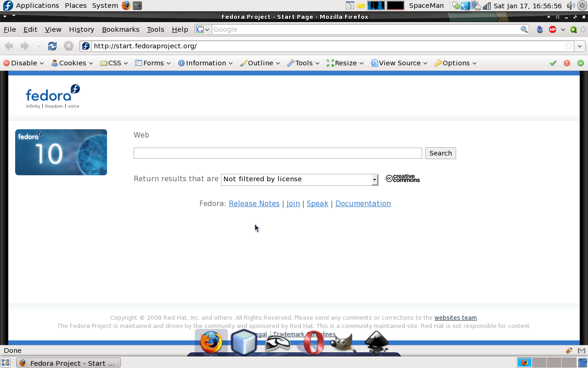Expand the Cookies toolbar menu

72,63
